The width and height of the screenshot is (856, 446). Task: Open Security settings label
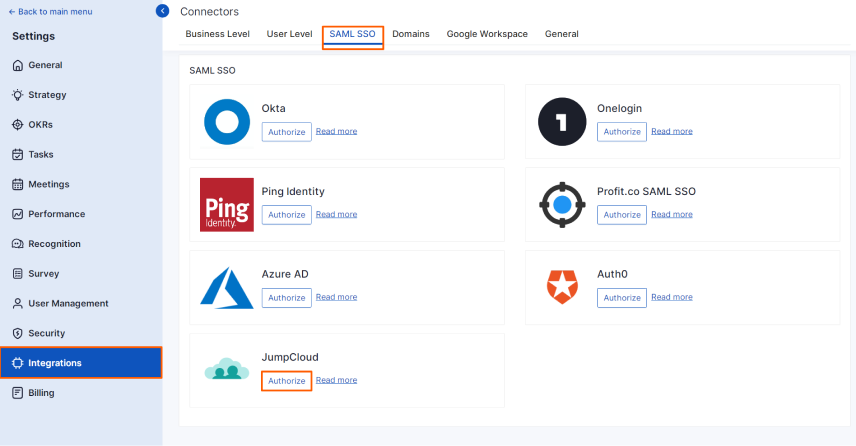point(46,333)
